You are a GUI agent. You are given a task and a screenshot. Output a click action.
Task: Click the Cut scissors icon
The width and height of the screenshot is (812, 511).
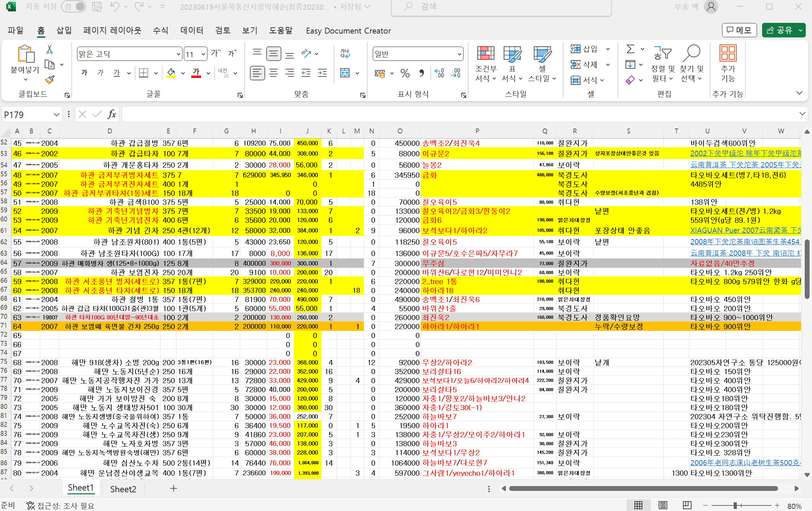50,49
